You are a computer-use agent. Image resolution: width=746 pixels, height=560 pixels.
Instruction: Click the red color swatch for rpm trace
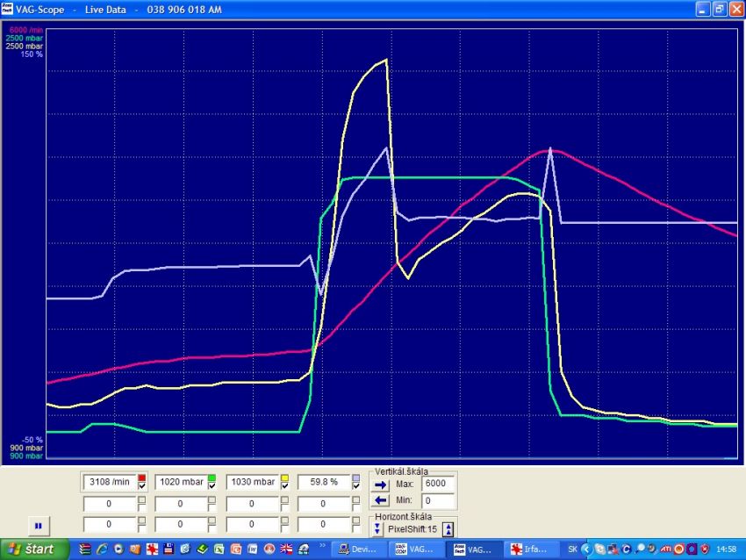pyautogui.click(x=142, y=477)
